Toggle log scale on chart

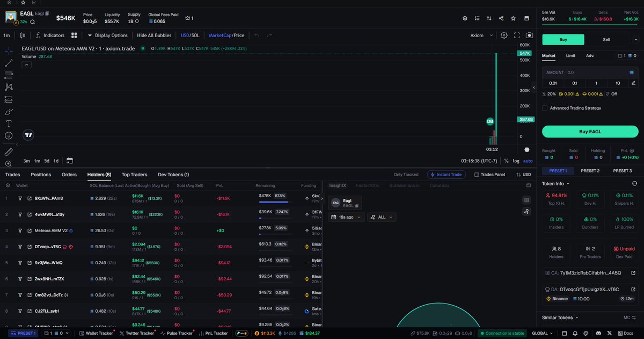click(x=516, y=161)
